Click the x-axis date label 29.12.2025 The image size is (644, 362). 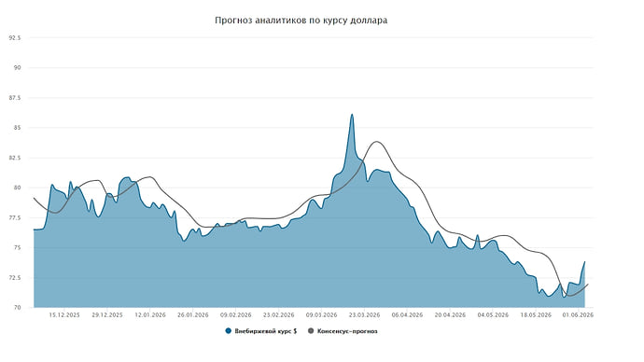pyautogui.click(x=107, y=315)
